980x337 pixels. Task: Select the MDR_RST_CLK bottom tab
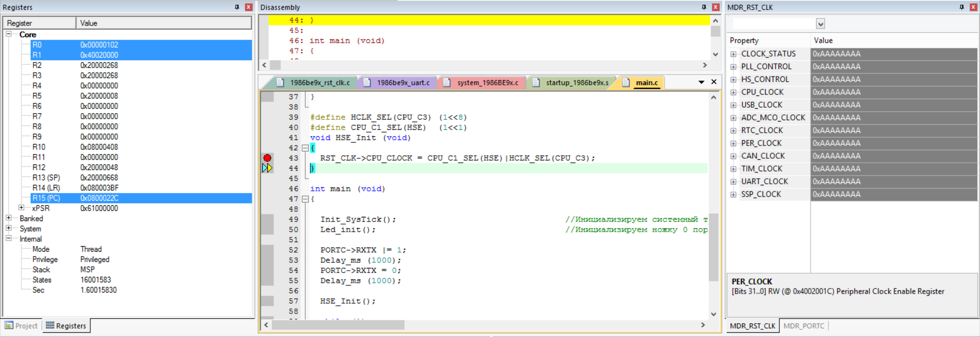(x=752, y=326)
